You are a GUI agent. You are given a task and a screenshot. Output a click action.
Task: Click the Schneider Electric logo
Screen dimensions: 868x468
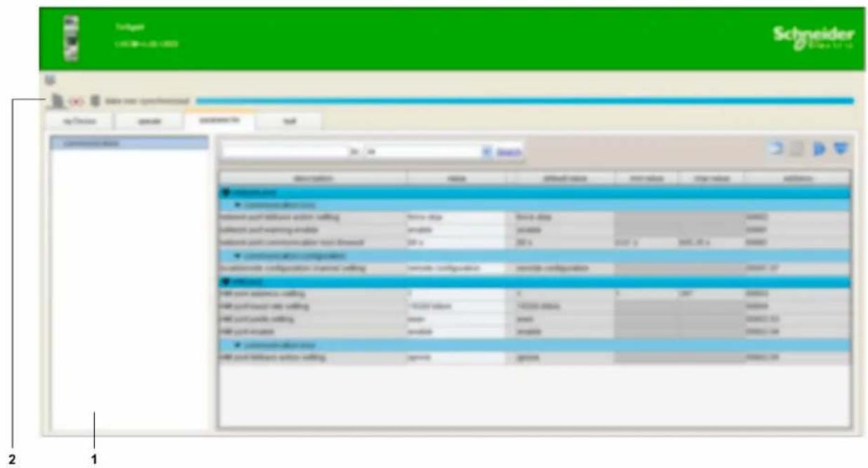click(815, 38)
